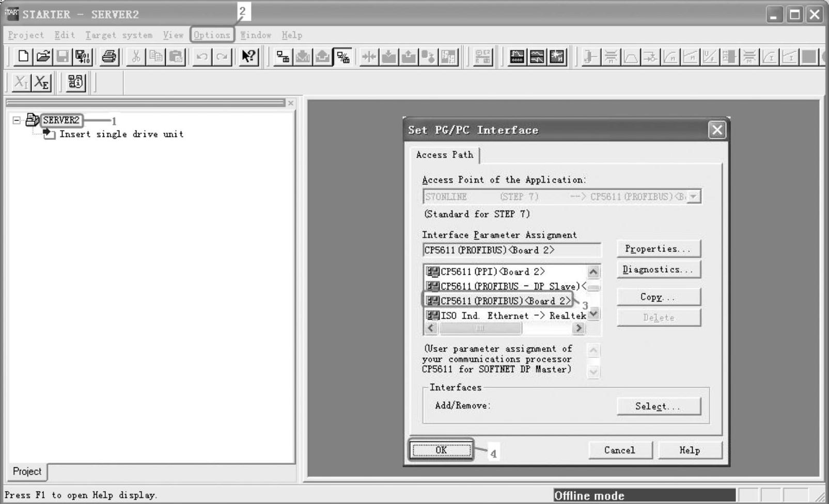Collapse the SERVER2 project tree node

17,120
